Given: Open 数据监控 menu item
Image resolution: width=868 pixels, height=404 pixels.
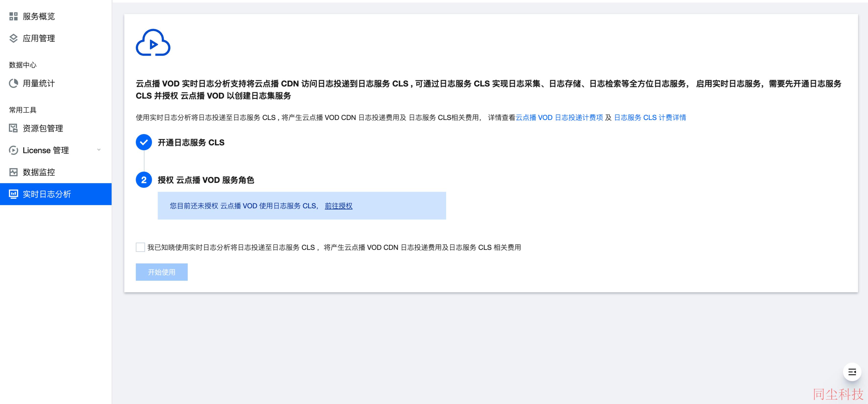Looking at the screenshot, I should click(56, 172).
